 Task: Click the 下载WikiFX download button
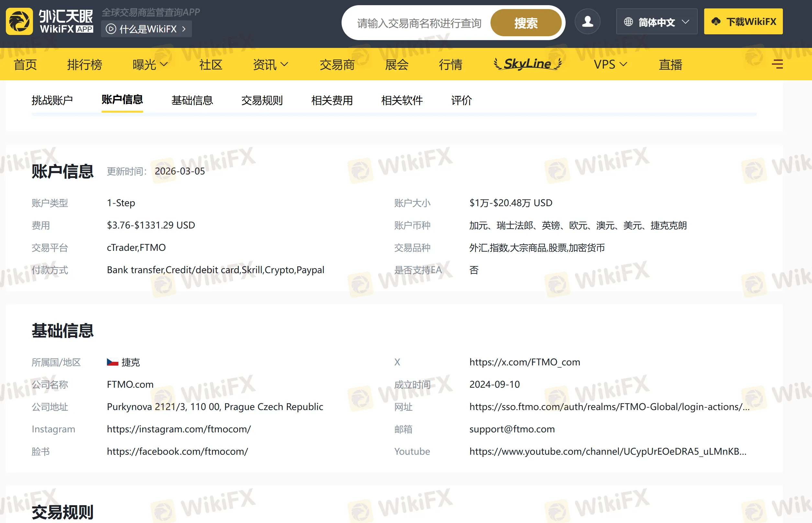[743, 22]
